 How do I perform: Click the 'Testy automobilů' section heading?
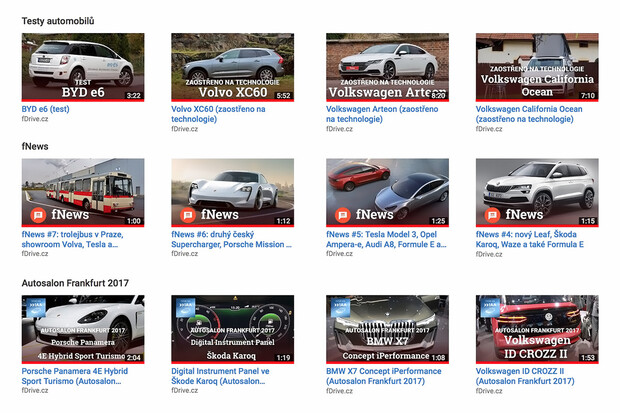(58, 21)
